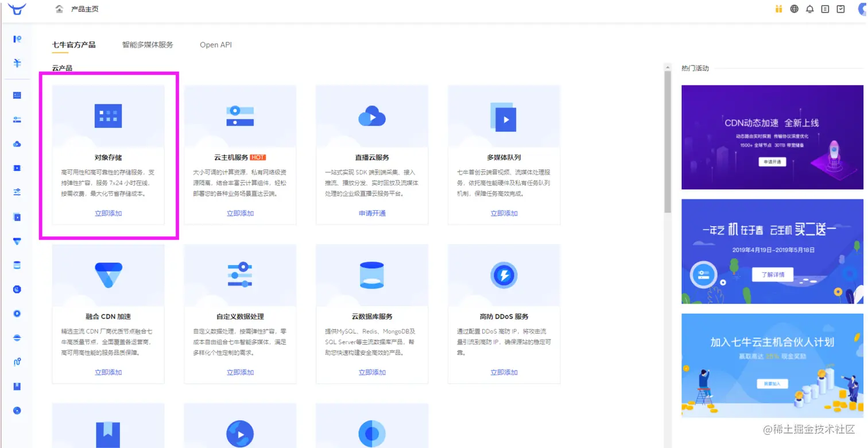Click the 对象存储 card title
Screen dimensions: 868x448
click(108, 157)
